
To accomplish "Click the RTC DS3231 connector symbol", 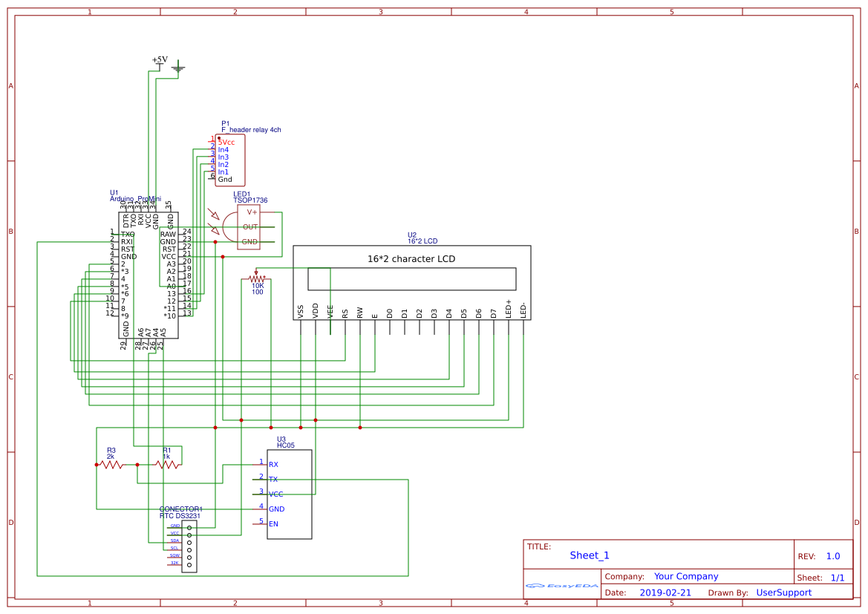I will pos(189,546).
